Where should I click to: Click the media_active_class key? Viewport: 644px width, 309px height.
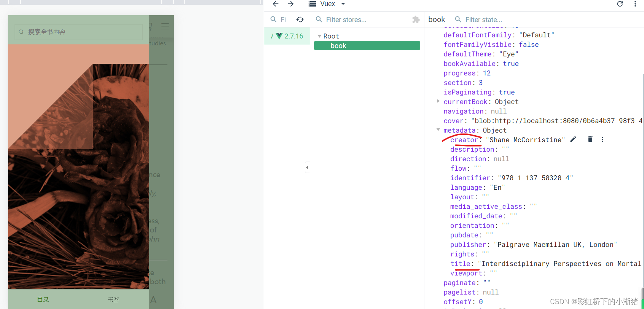coord(486,207)
